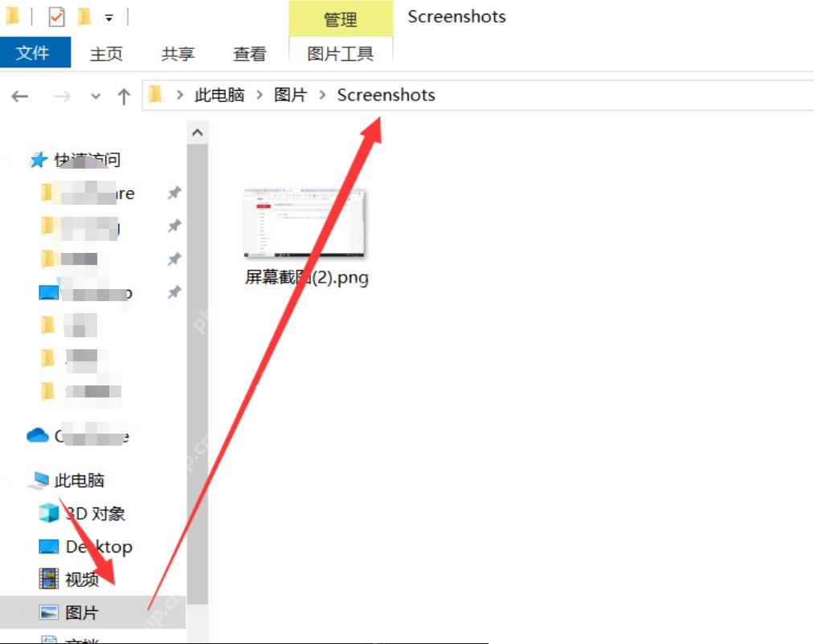Screen dimensions: 814x644
Task: Open 3D 对象 in navigation pane
Action: 82,513
